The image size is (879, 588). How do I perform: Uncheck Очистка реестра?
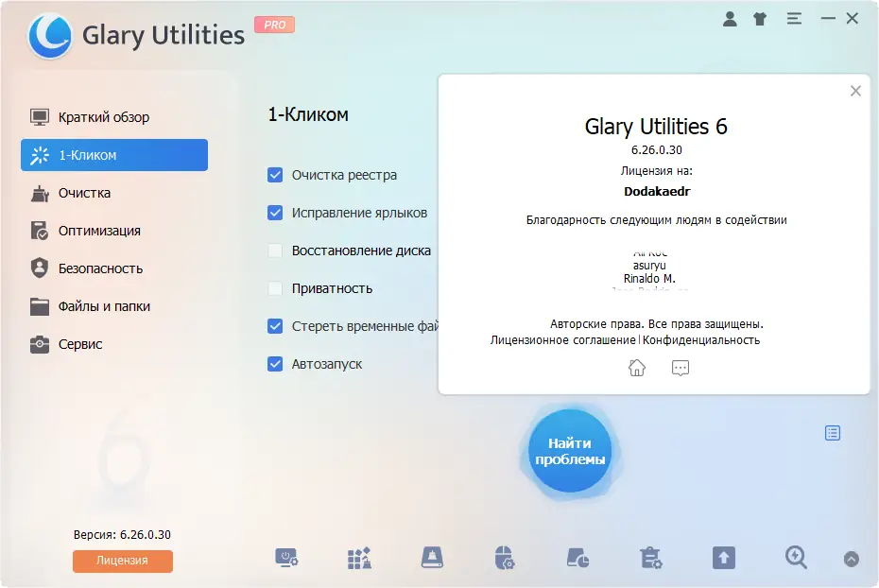[275, 175]
